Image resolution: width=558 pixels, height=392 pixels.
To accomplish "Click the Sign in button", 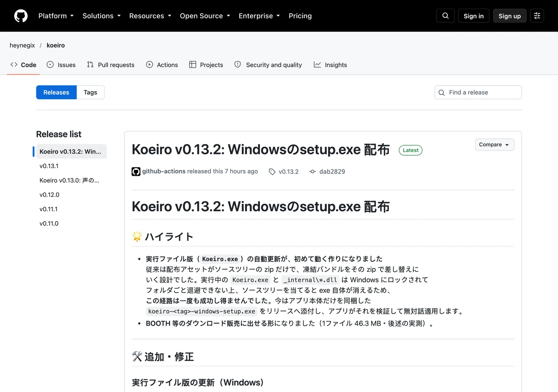I will click(x=473, y=16).
